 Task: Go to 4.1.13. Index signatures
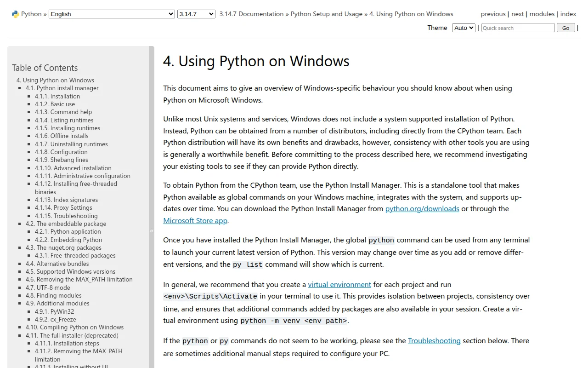tap(66, 200)
